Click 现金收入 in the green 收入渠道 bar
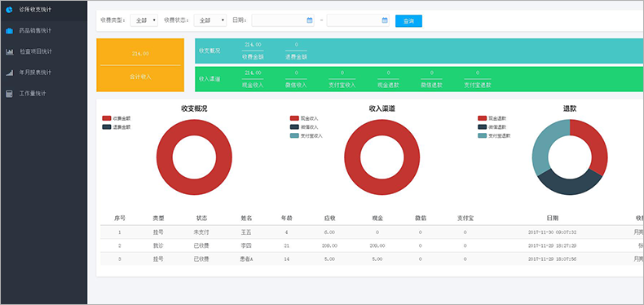The width and height of the screenshot is (644, 305). [253, 86]
